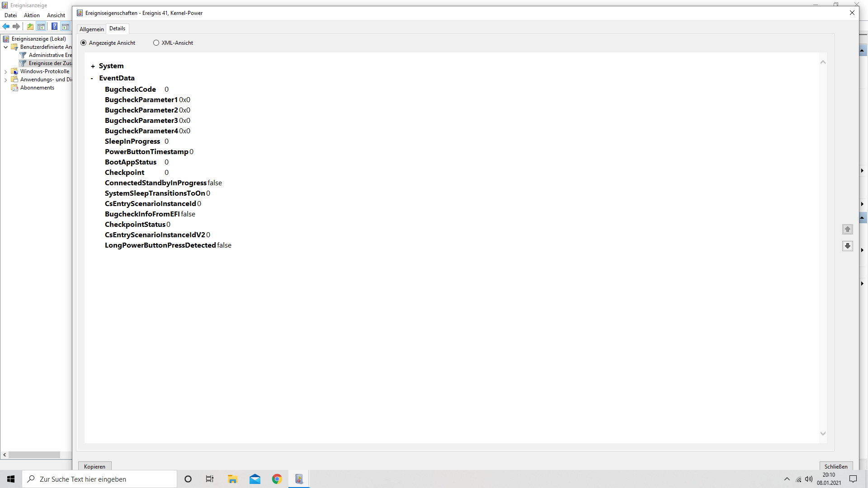Expand the Windows-Protokolle tree node
This screenshot has height=488, width=868.
tap(5, 71)
